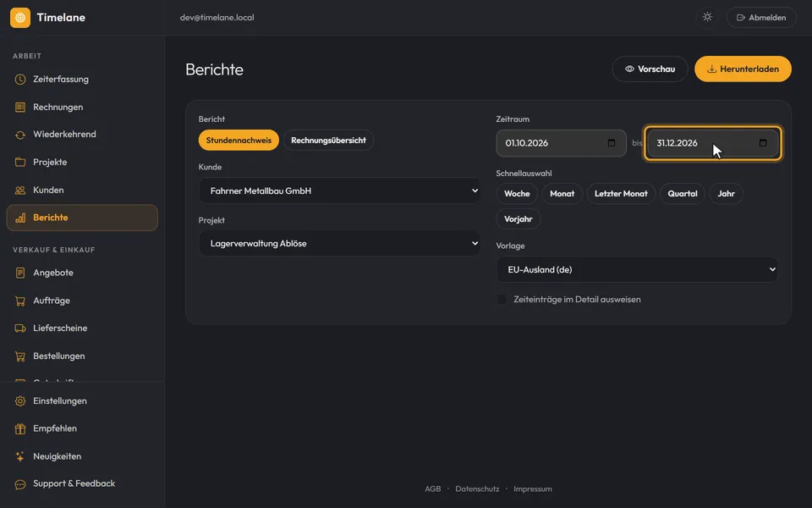Open Lieferscheine in the sidebar
This screenshot has width=812, height=508.
pos(82,329)
